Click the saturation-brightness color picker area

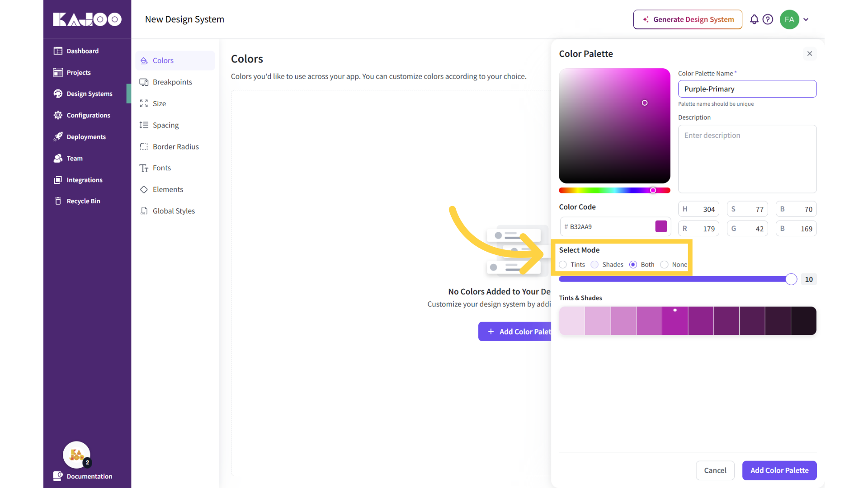[x=614, y=126]
